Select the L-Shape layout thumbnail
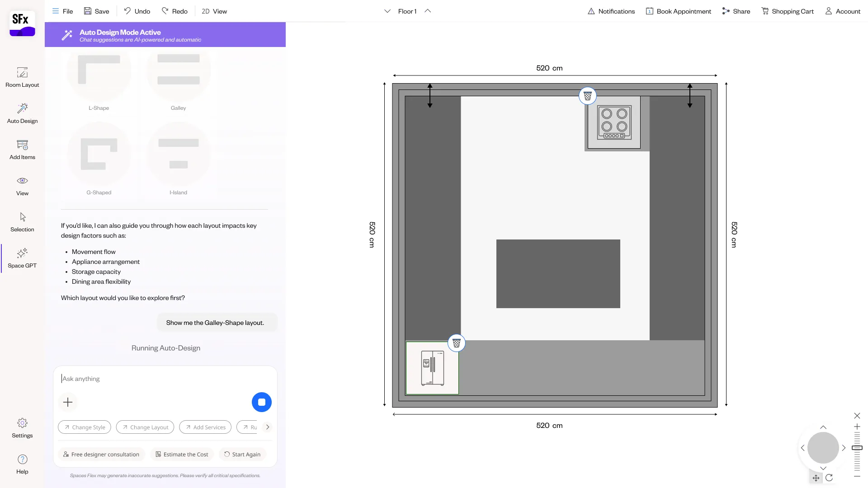Image resolution: width=868 pixels, height=488 pixels. 99,77
